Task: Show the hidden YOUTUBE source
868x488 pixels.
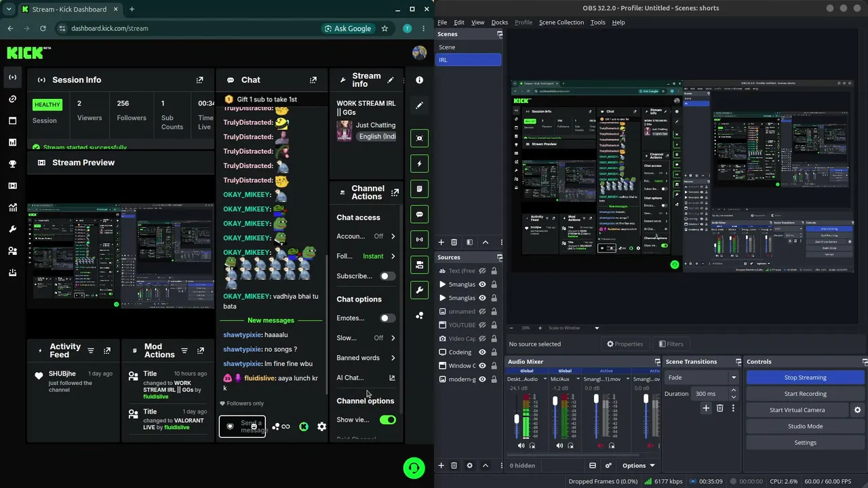Action: coord(482,325)
